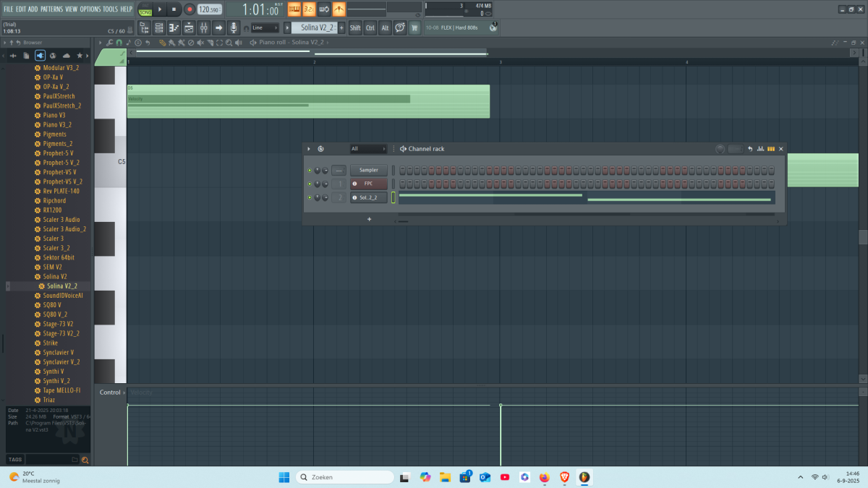Viewport: 868px width, 488px height.
Task: Click the 120.590 tempo field
Action: tap(209, 9)
